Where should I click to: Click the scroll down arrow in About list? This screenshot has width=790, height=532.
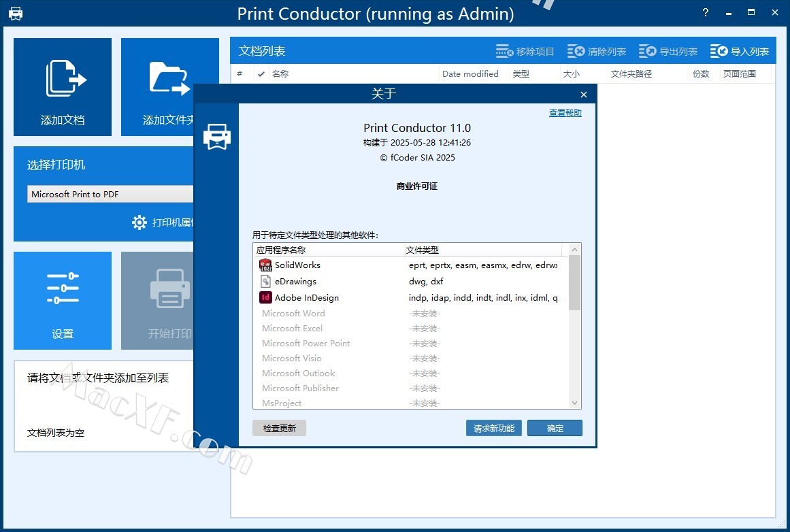pos(575,403)
